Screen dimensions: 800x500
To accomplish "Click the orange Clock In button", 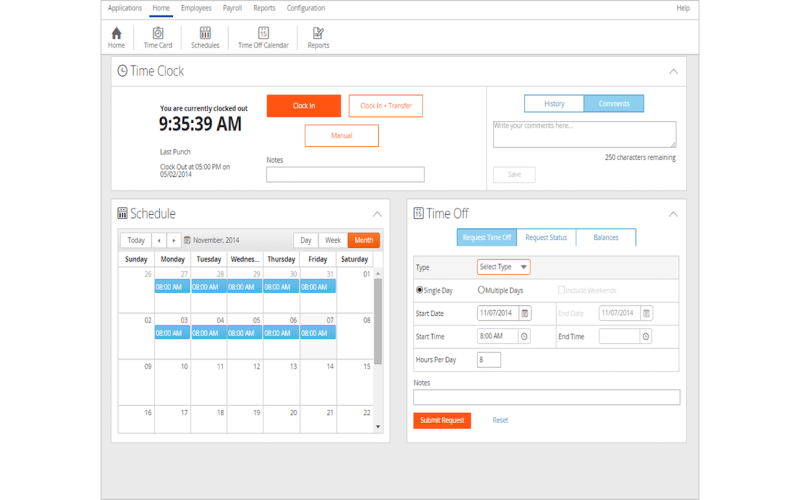I will click(x=303, y=106).
